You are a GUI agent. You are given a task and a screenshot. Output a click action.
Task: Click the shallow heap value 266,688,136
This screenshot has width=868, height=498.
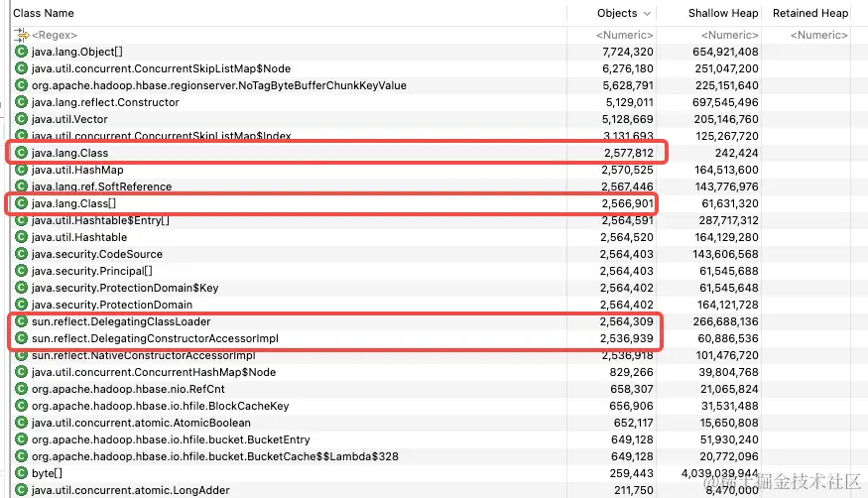(x=726, y=321)
